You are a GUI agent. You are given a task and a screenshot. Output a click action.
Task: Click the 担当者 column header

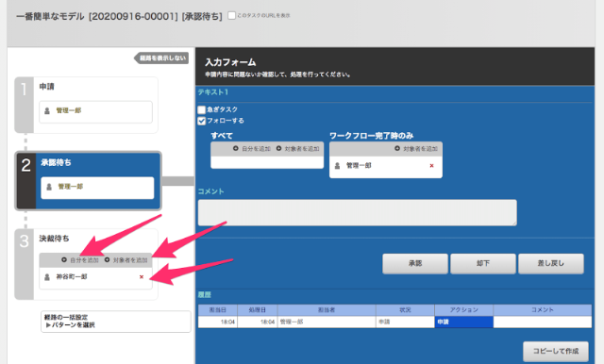(327, 310)
